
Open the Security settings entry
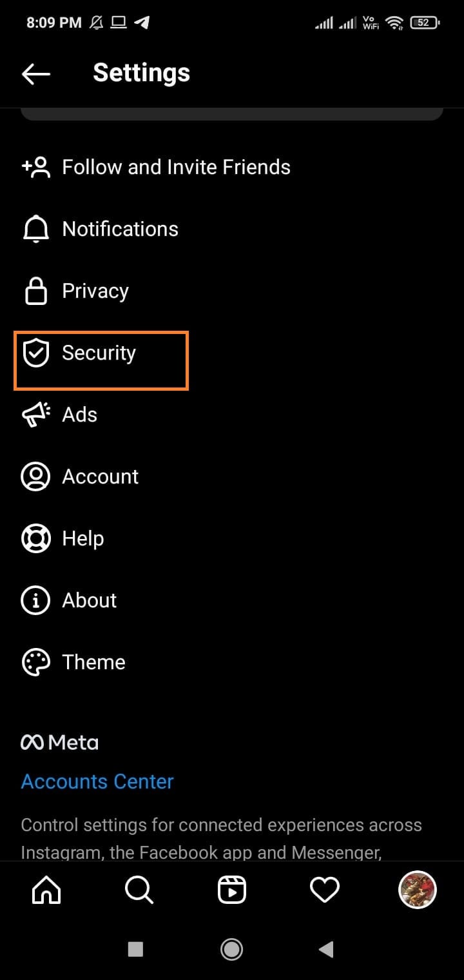tap(98, 353)
